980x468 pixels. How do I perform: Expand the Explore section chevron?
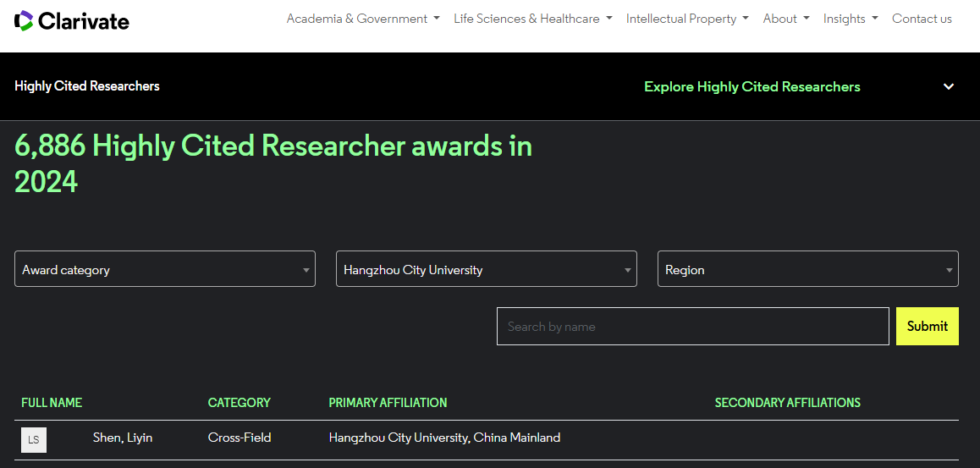coord(949,86)
